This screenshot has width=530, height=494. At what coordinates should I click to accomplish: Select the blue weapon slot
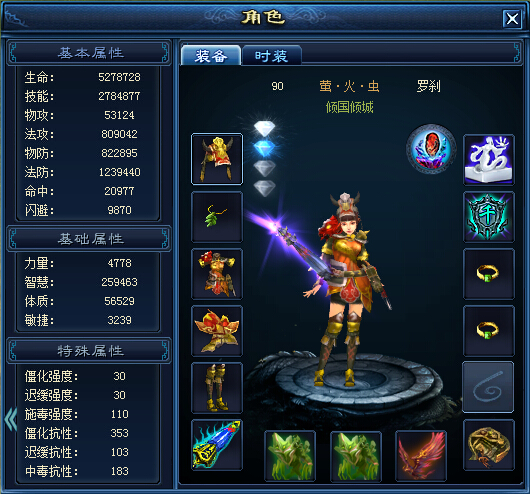217,445
